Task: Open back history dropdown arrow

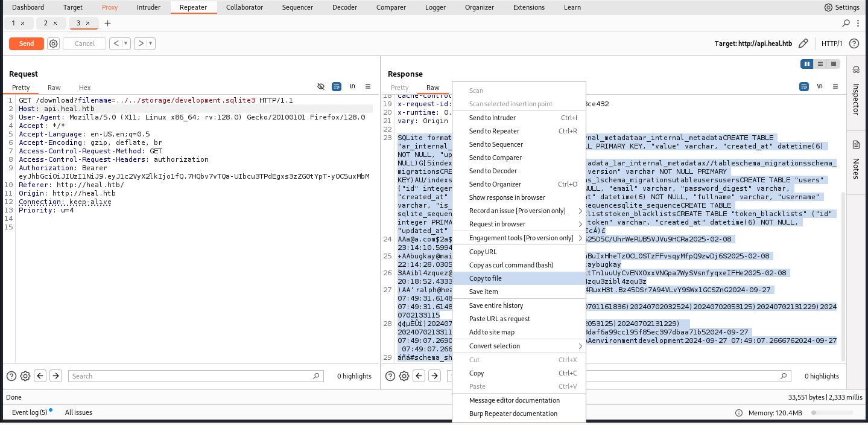Action: (125, 43)
